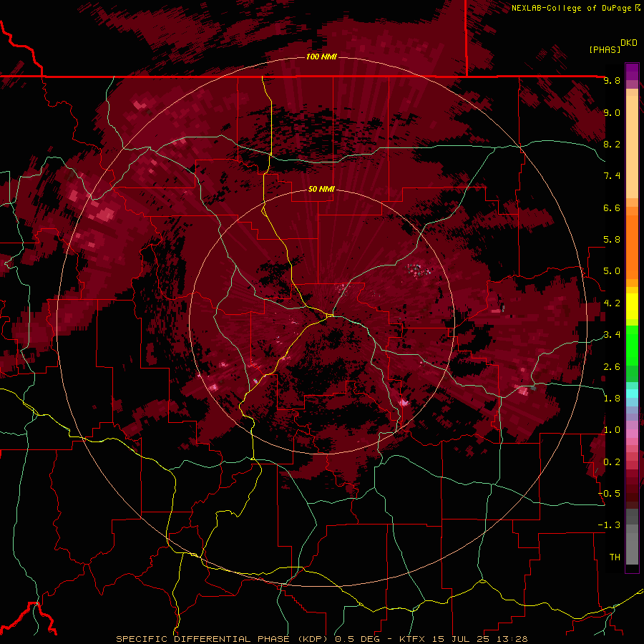This screenshot has height=644, width=644.
Task: Click the SPECIFIC DIFFERENTIAL PHASE caption text
Action: (x=204, y=639)
